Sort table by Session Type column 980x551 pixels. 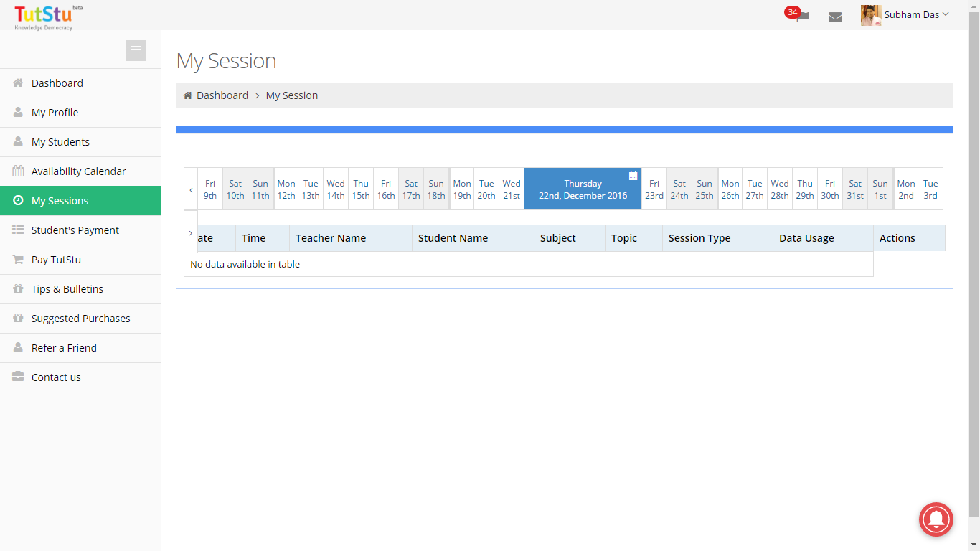(x=718, y=238)
